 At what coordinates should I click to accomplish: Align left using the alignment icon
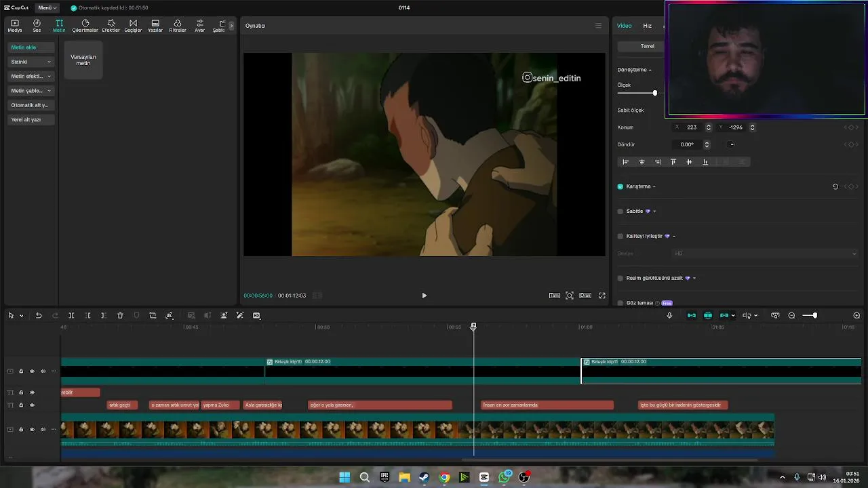coord(625,162)
